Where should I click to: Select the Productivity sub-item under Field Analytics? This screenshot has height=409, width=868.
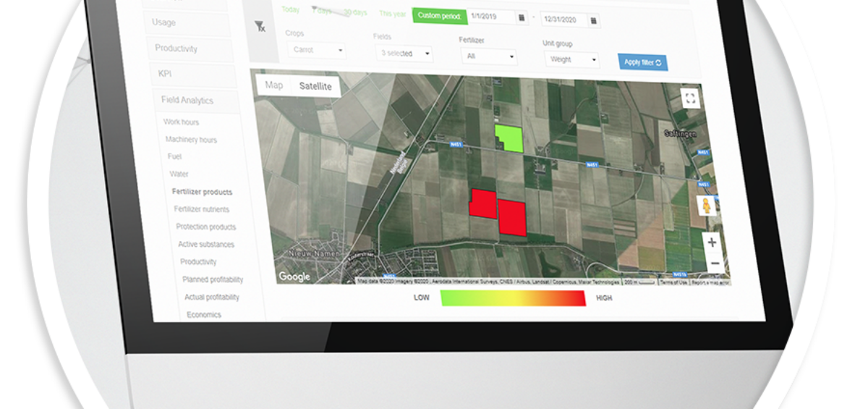(x=198, y=262)
